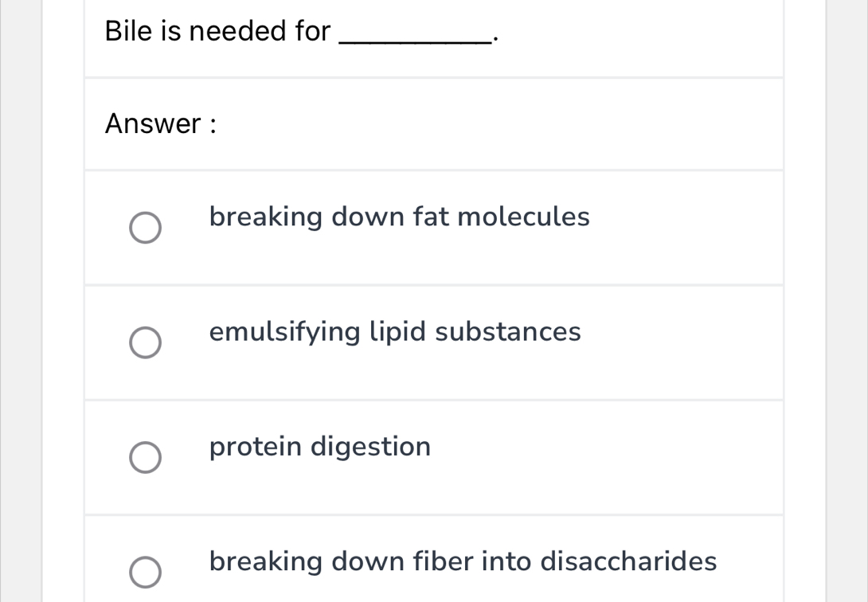Choose the second answer option row
This screenshot has width=868, height=602.
(434, 342)
